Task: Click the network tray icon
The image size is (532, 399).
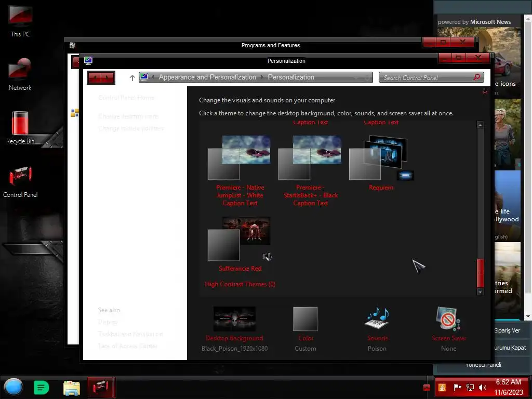Action: [x=470, y=388]
